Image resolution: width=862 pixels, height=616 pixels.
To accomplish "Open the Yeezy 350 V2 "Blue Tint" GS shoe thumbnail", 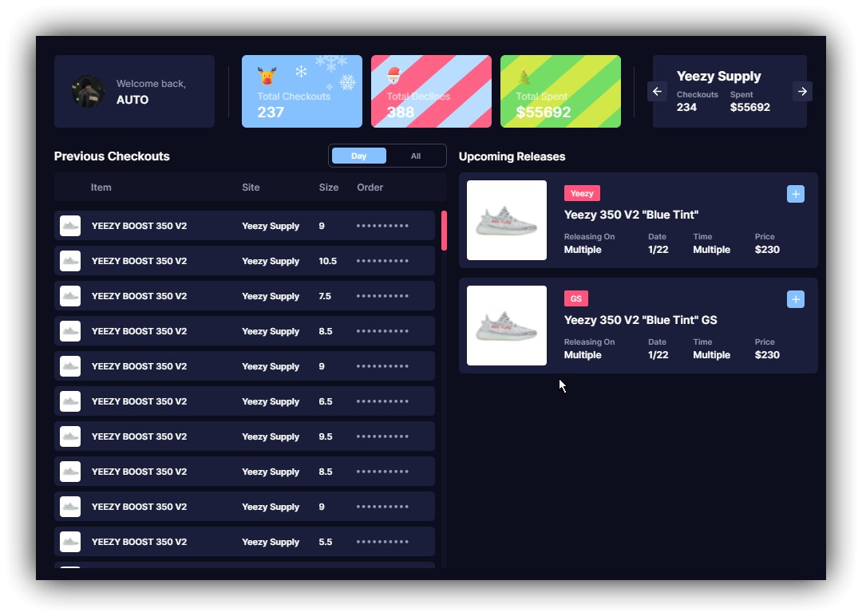I will [x=507, y=326].
